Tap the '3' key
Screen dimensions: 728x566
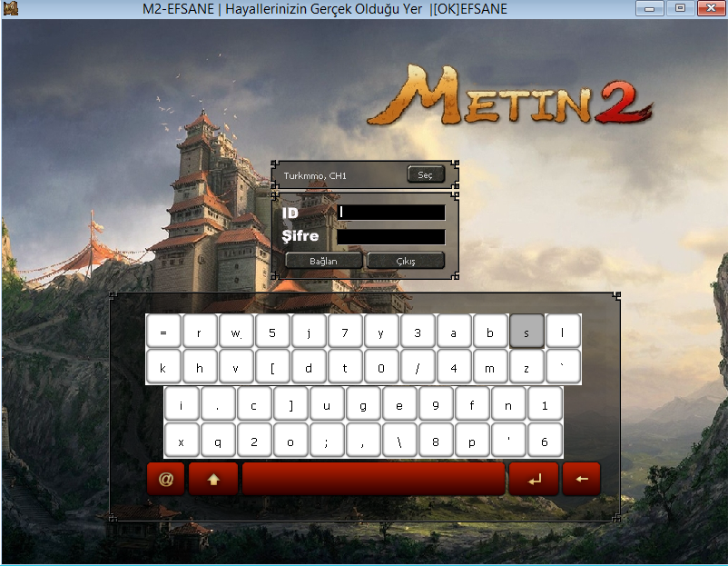tap(418, 332)
